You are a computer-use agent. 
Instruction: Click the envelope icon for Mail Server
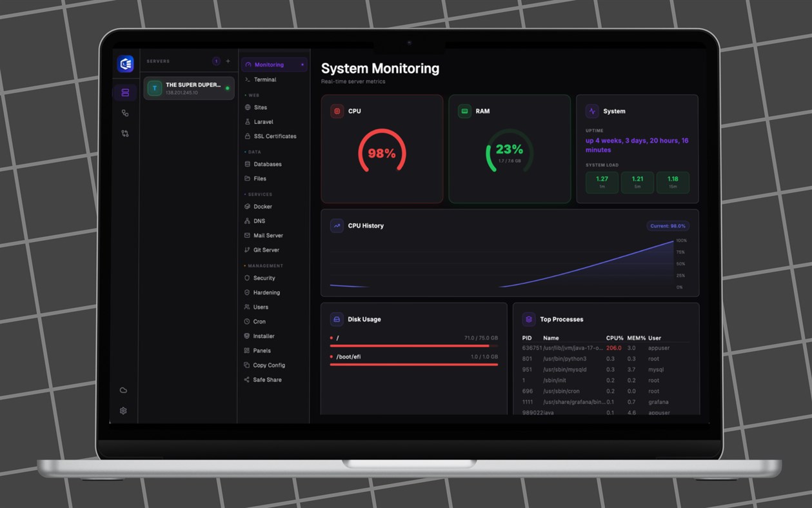(248, 236)
